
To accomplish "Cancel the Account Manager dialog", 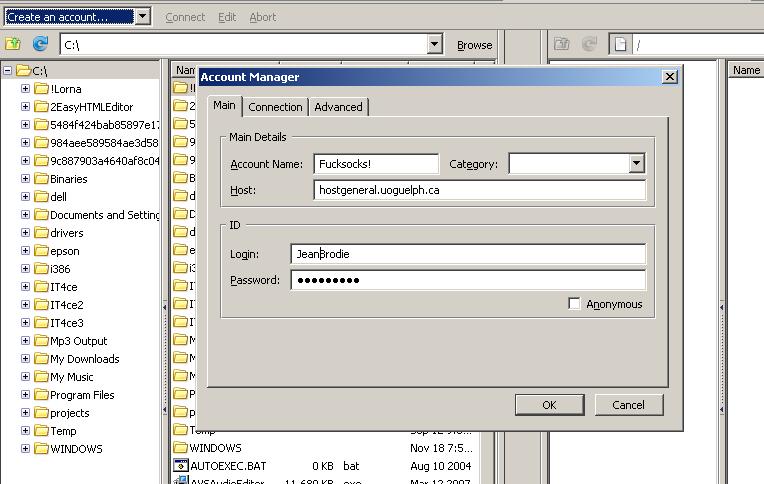I will click(628, 405).
